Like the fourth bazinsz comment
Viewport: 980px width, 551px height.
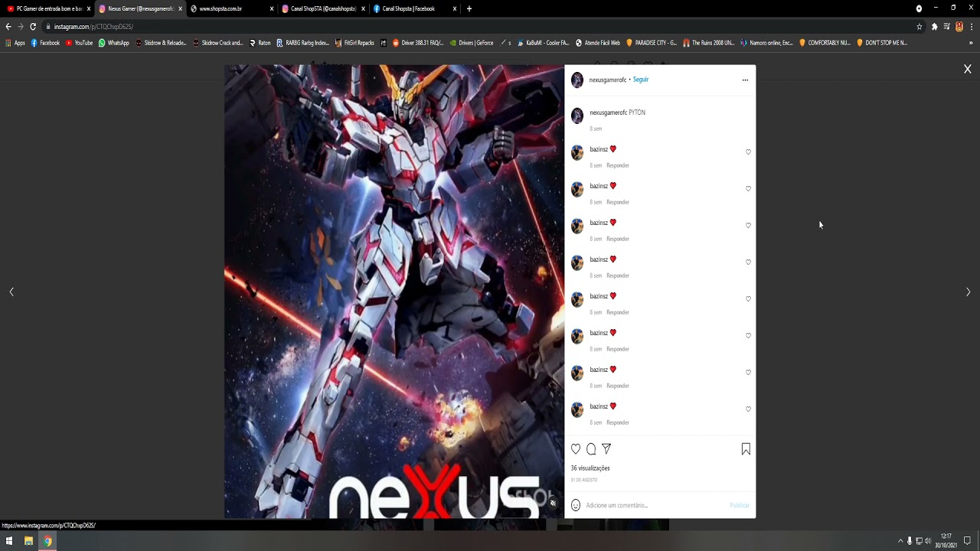[748, 262]
